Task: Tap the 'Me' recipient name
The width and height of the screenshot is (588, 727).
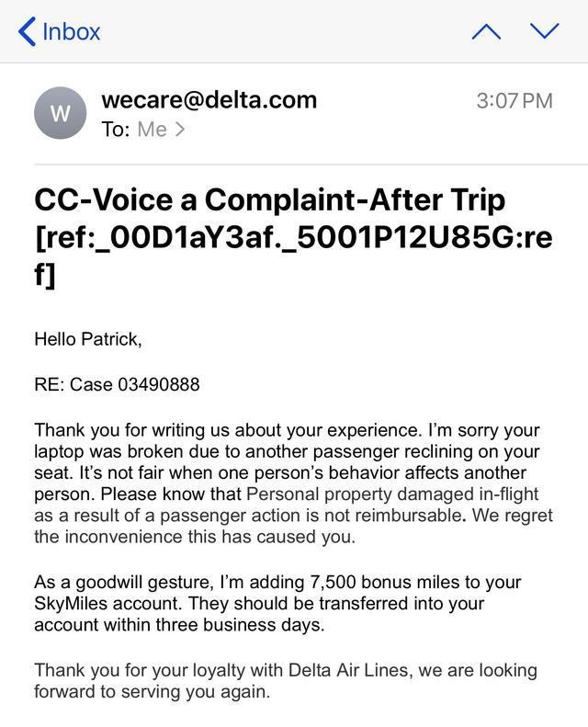Action: pos(152,130)
